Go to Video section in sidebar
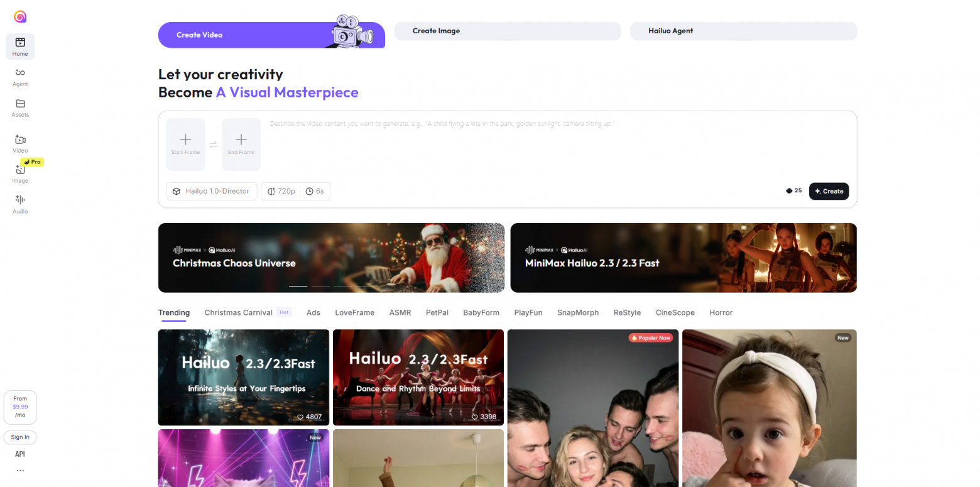Viewport: 980px width, 487px height. (x=20, y=140)
